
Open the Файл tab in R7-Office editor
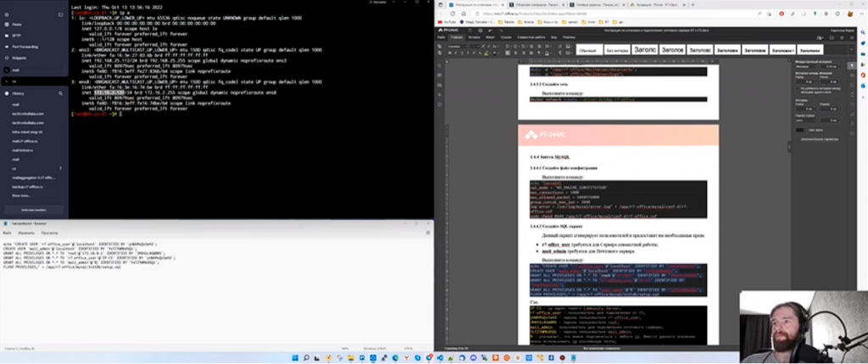(442, 37)
